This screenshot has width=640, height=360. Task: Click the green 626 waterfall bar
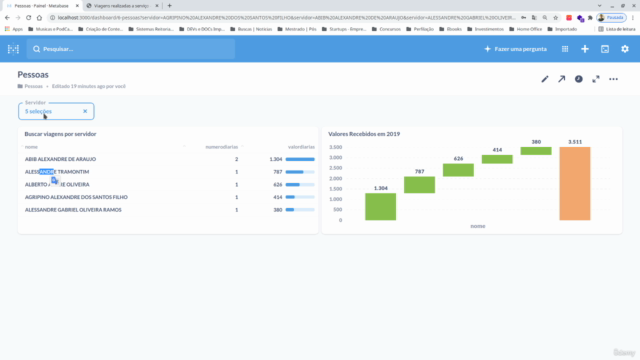tap(458, 170)
